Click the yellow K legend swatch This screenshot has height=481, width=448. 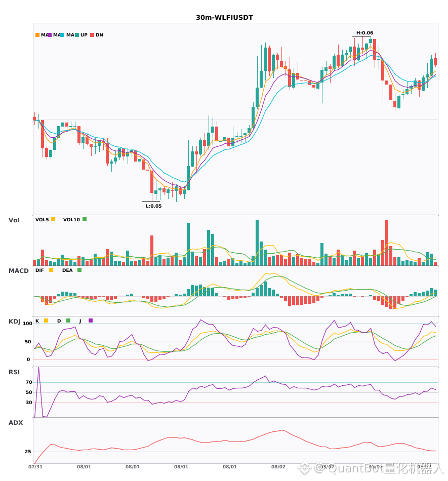click(46, 320)
